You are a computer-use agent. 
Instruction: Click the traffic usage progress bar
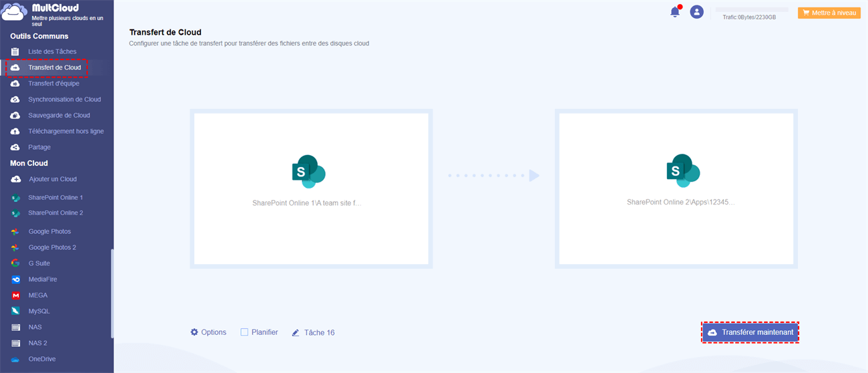coord(752,10)
